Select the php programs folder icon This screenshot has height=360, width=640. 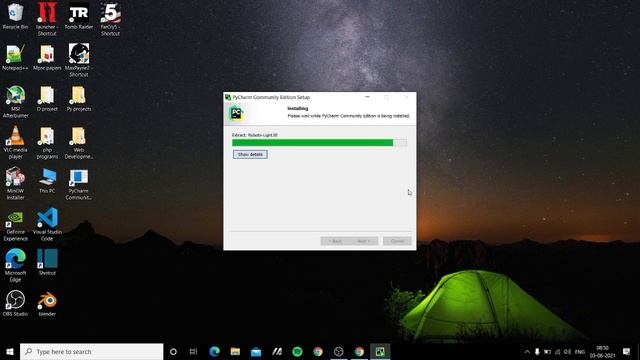(x=47, y=142)
